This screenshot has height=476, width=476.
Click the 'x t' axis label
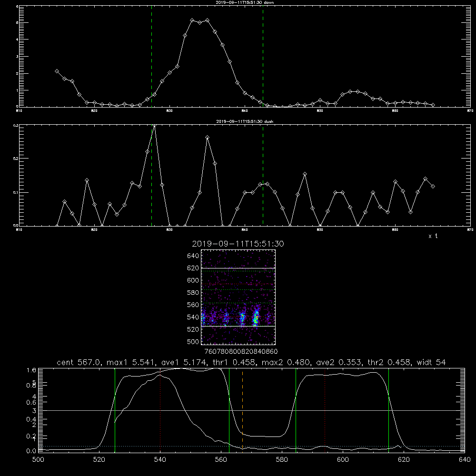(433, 236)
